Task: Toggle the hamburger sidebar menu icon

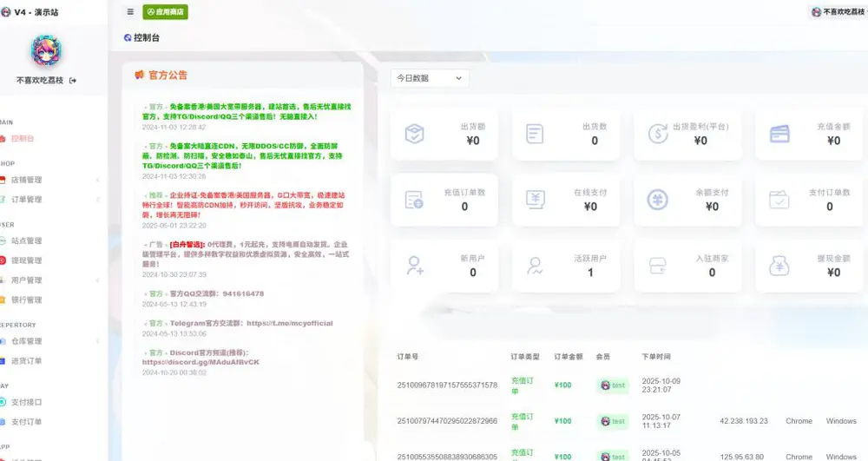Action: coord(130,11)
